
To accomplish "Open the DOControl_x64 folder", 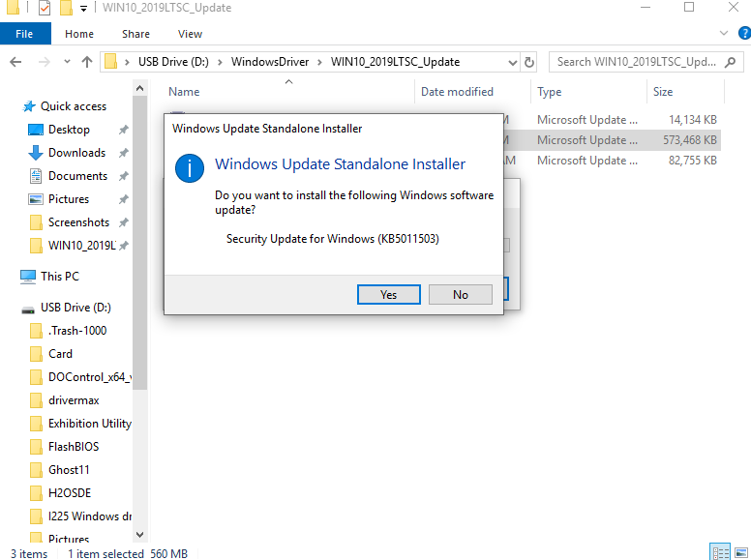I will pos(90,377).
